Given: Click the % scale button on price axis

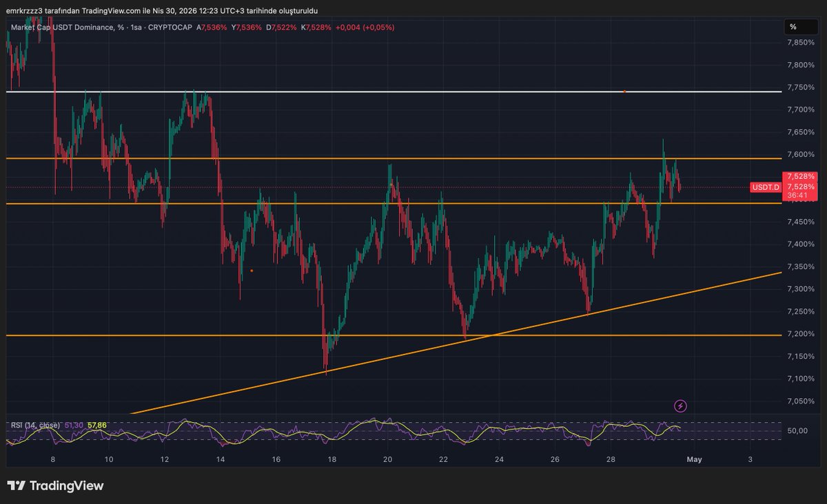Looking at the screenshot, I should 800,27.
